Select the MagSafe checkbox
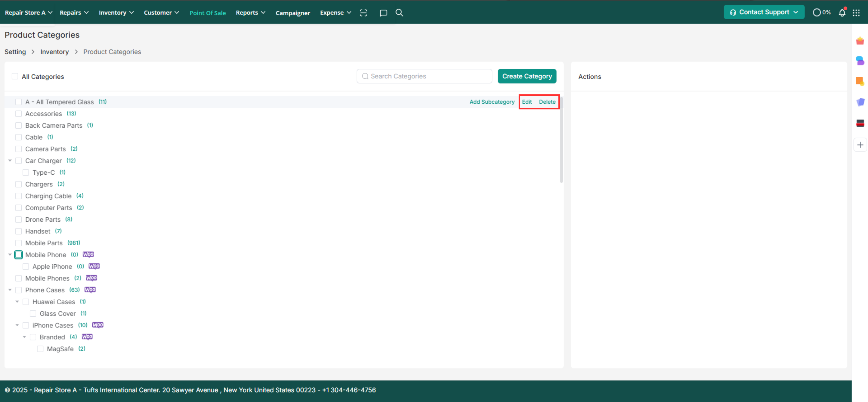 40,349
